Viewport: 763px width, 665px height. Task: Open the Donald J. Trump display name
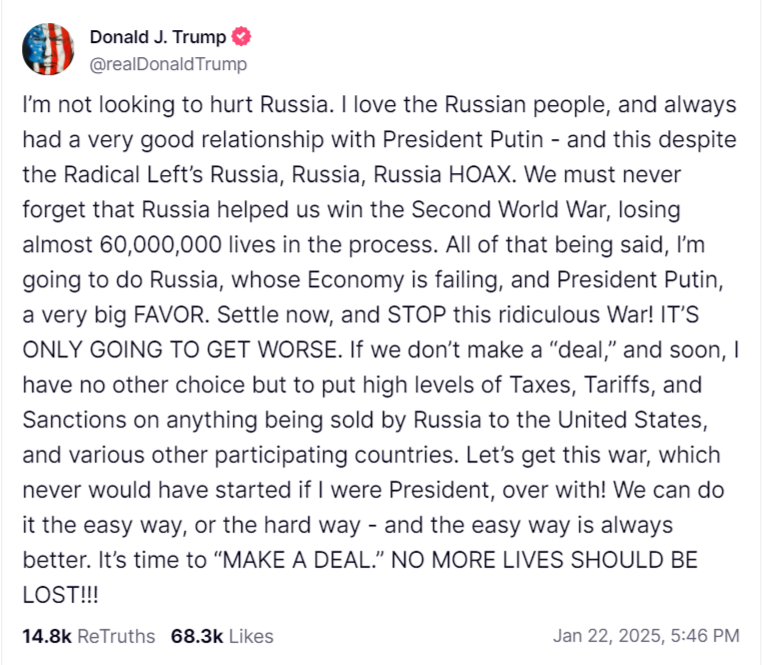tap(159, 38)
